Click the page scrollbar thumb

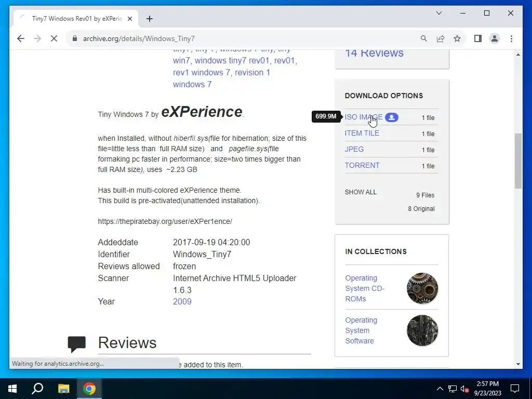coord(518,161)
